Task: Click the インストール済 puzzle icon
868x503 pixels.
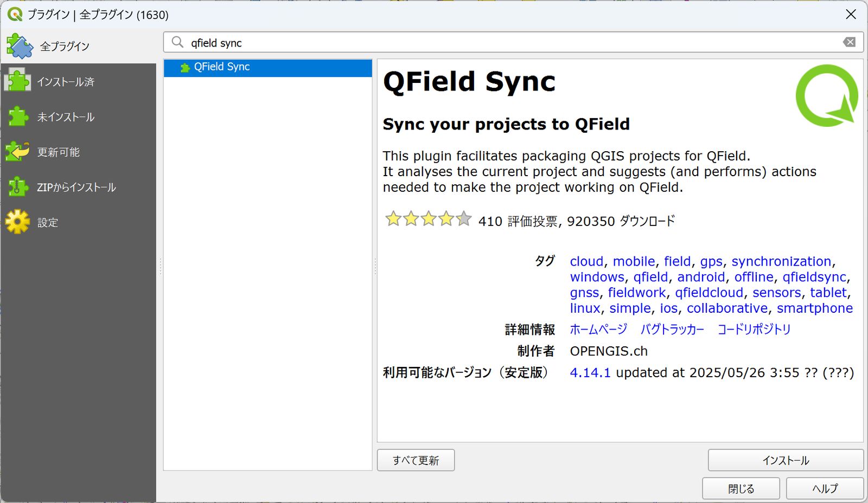Action: [x=17, y=81]
